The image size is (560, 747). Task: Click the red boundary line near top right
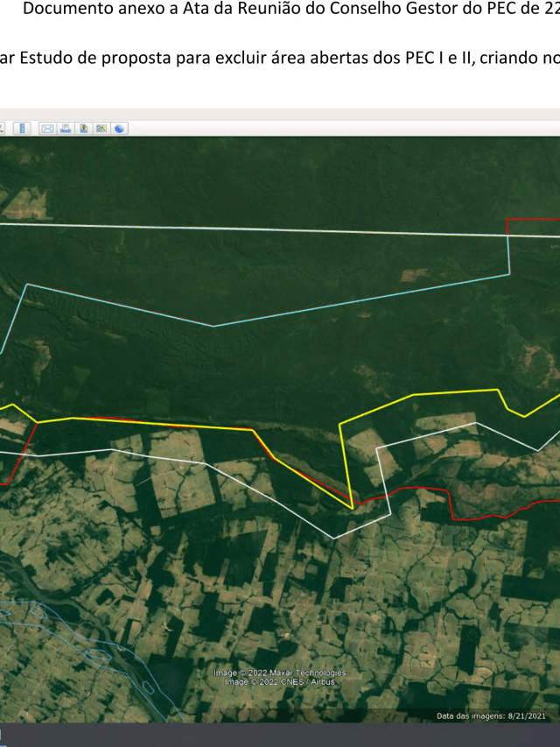click(532, 218)
